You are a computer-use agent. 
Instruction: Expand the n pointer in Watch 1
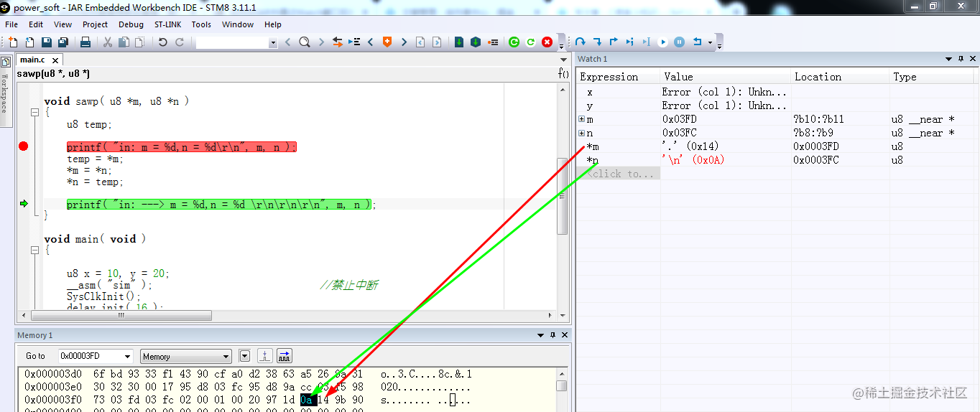(x=582, y=133)
